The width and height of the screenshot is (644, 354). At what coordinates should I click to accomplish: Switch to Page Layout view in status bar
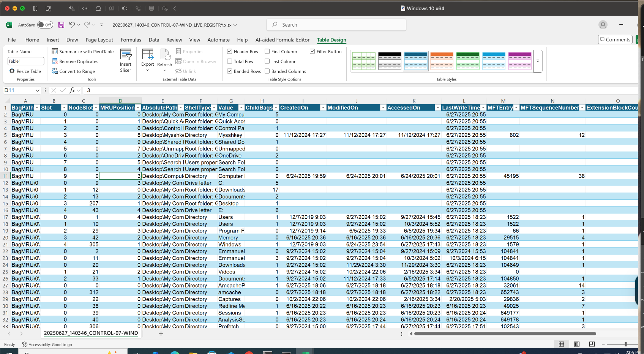(576, 344)
